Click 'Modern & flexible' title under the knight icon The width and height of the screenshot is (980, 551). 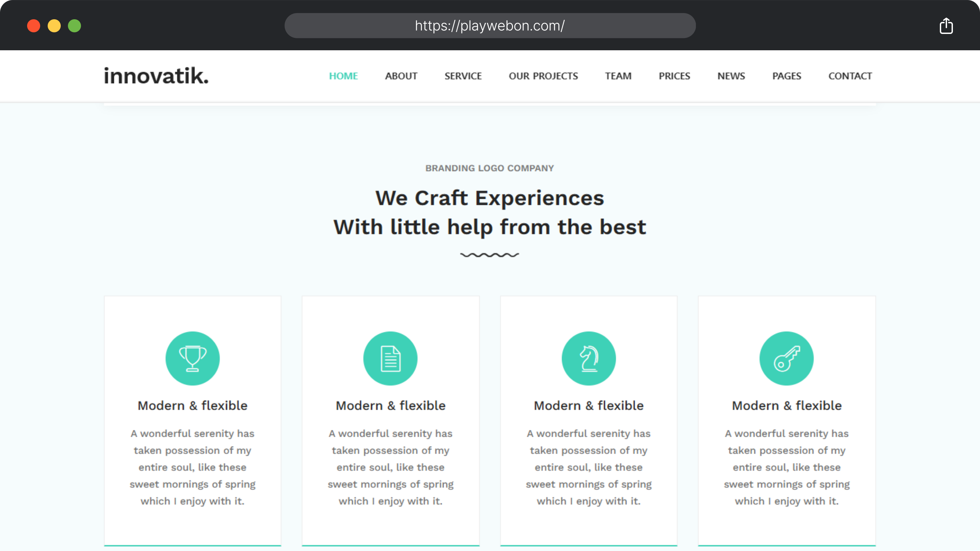pyautogui.click(x=588, y=405)
